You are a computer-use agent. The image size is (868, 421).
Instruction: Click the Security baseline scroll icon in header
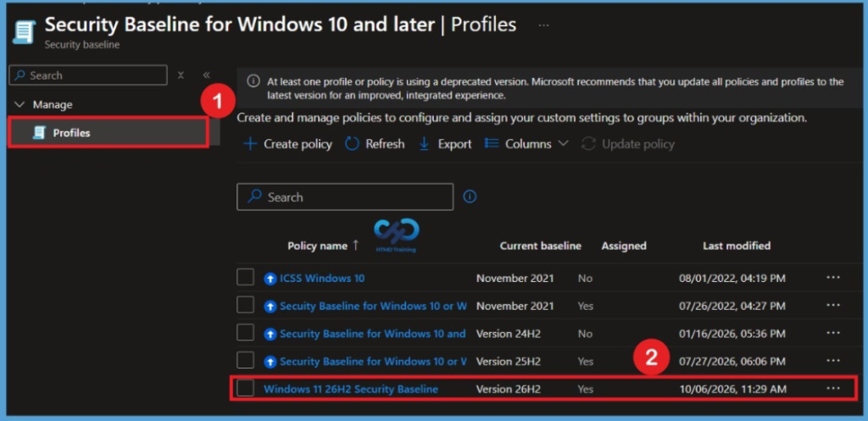[x=24, y=32]
